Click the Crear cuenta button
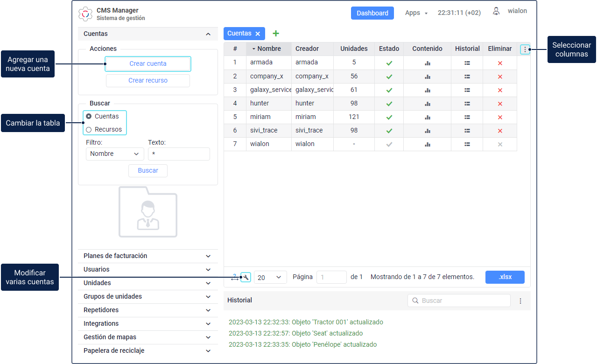 (x=148, y=64)
